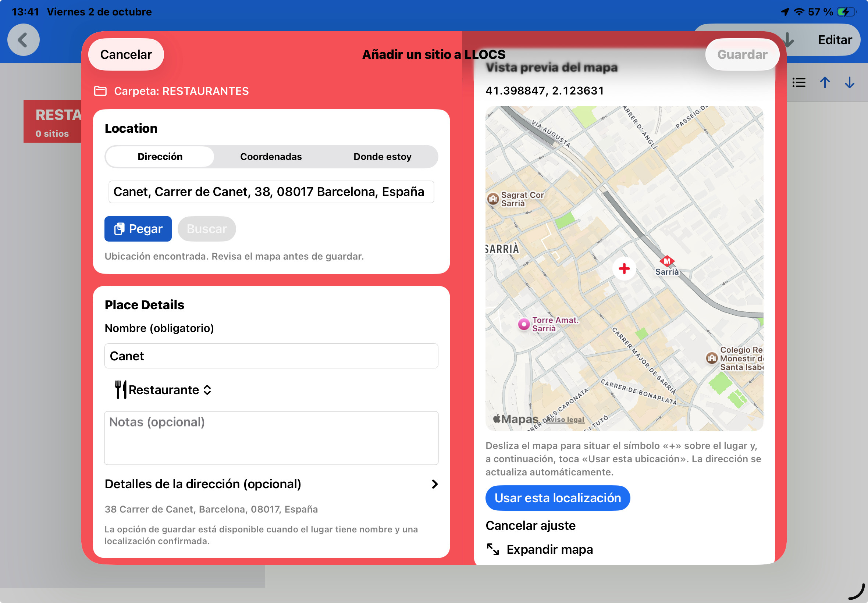Click the Pegar paste button
The height and width of the screenshot is (603, 868).
(138, 229)
